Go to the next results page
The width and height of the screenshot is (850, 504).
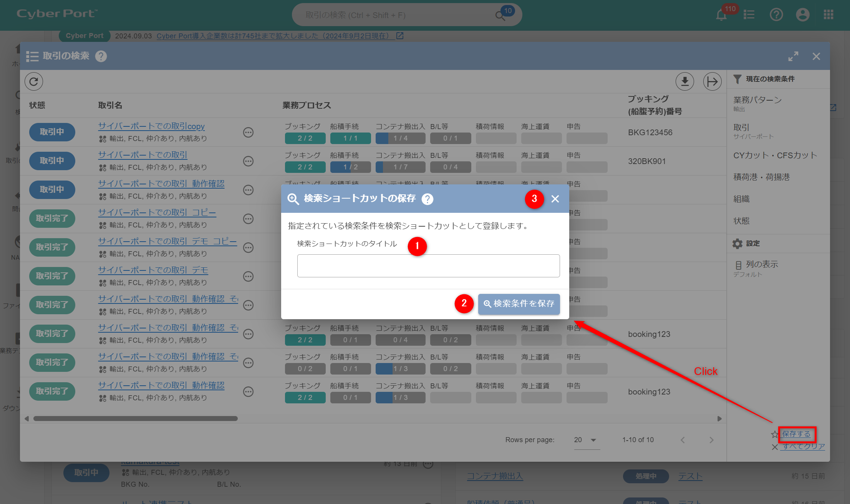(711, 440)
